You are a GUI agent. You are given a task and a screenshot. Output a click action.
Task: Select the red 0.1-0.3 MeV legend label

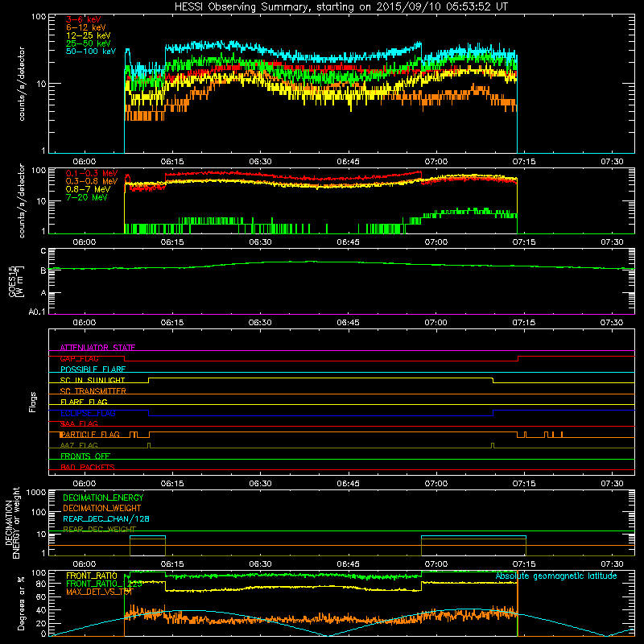[92, 173]
